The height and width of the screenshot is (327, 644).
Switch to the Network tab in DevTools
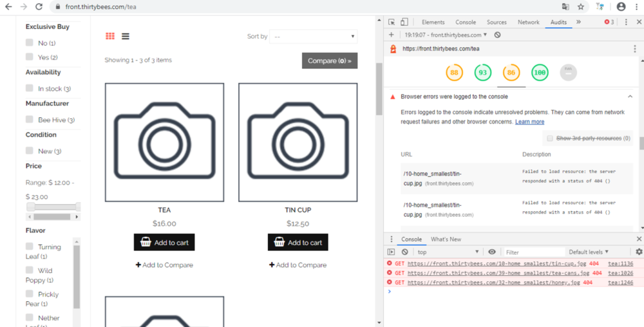[x=528, y=22]
